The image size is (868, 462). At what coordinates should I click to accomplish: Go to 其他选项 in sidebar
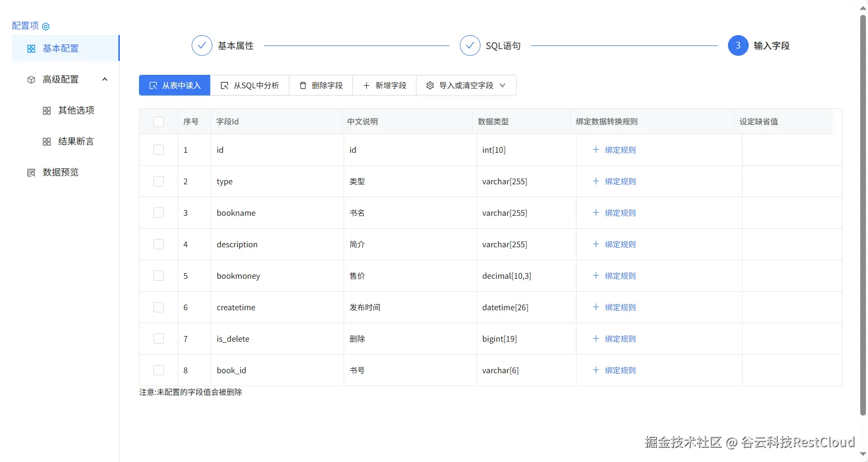point(66,110)
